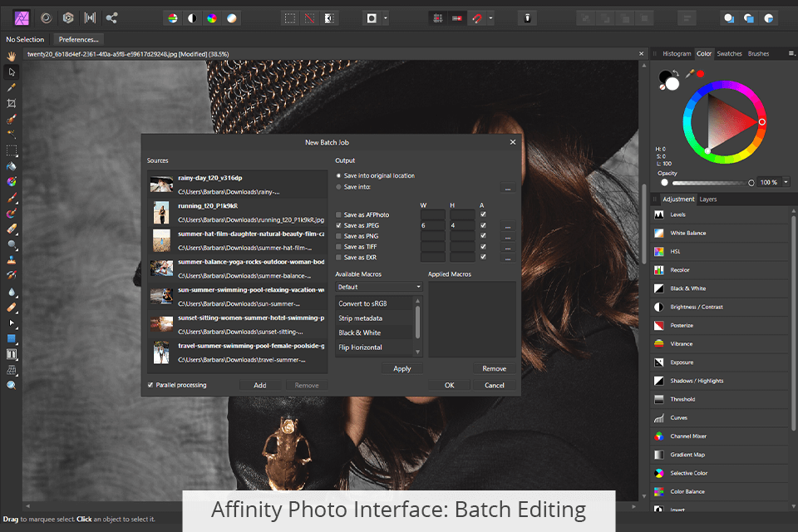The width and height of the screenshot is (798, 532).
Task: Browse output folder with Save into ellipsis
Action: 507,189
